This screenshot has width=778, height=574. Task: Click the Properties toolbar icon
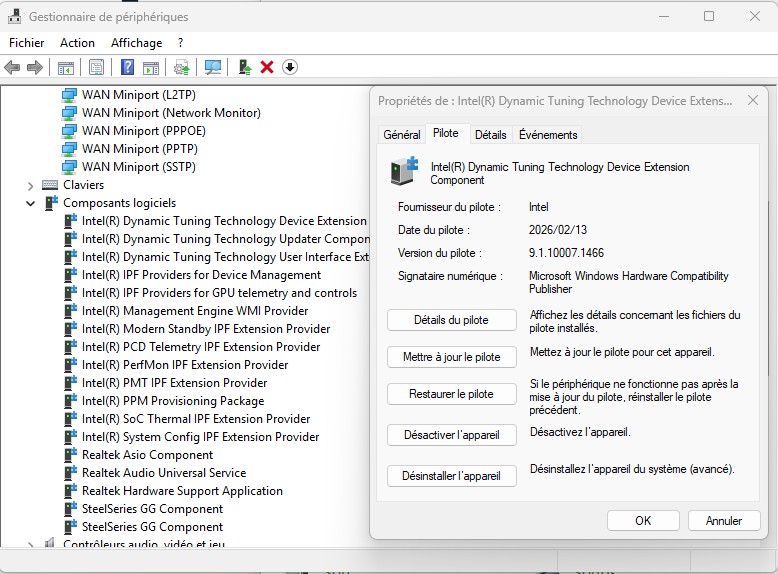click(96, 67)
